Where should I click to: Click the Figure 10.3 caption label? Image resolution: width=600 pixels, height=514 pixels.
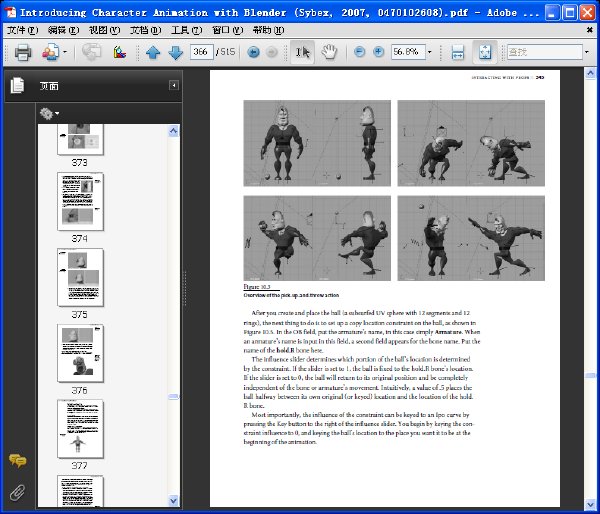(x=257, y=287)
